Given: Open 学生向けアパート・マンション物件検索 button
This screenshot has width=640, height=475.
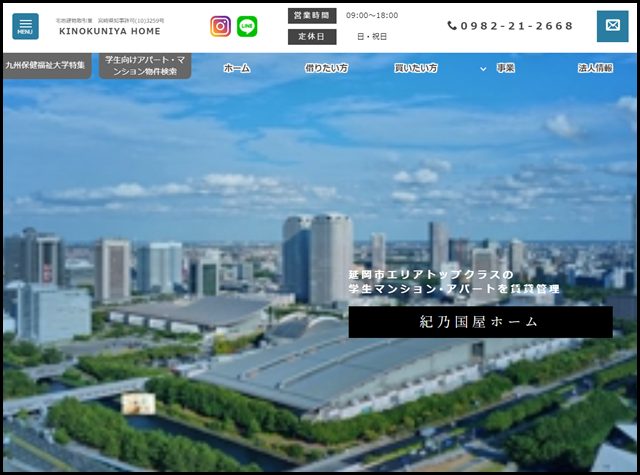Looking at the screenshot, I should click(x=145, y=66).
